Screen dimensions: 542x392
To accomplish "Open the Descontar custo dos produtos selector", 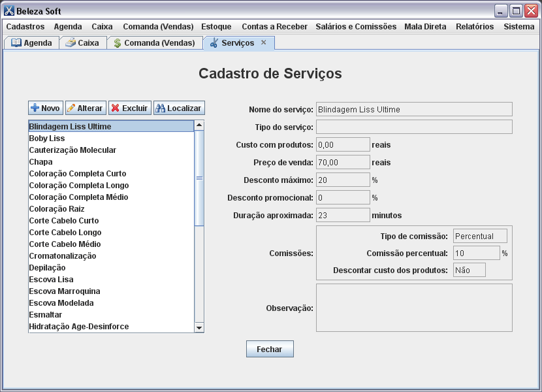I will (469, 269).
